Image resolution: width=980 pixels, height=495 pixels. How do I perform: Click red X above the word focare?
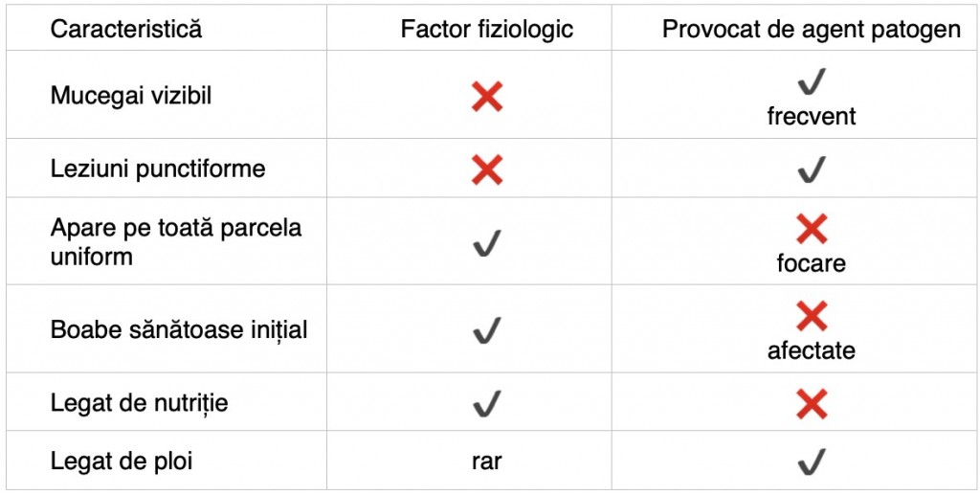click(x=812, y=229)
